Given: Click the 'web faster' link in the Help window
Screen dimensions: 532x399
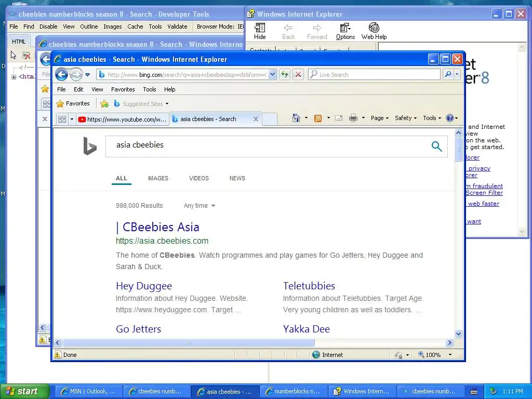Looking at the screenshot, I should coord(483,204).
